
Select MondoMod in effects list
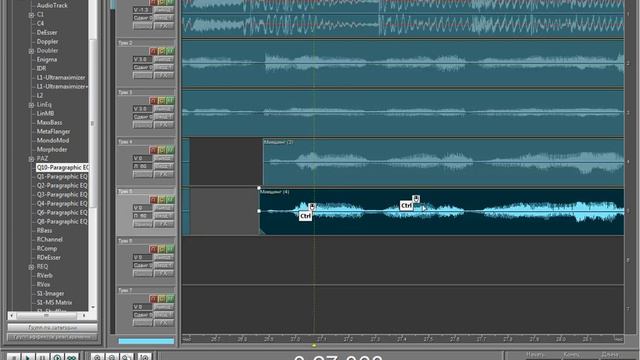tap(53, 140)
